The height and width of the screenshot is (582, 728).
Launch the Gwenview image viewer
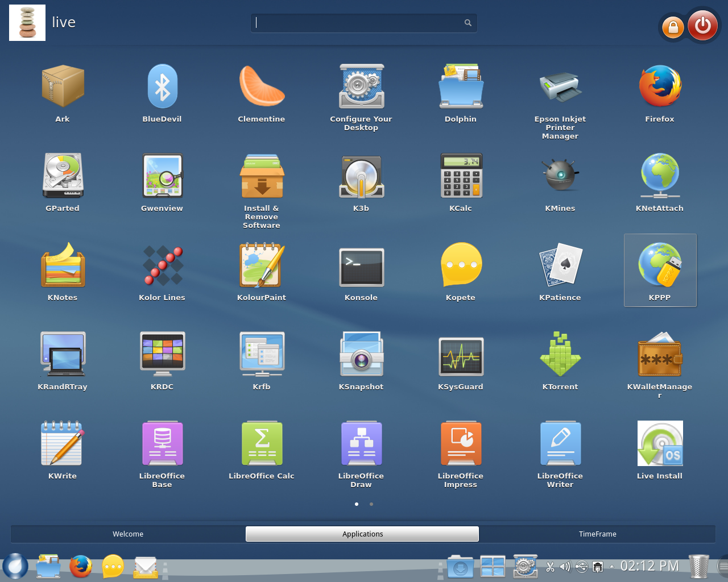(x=162, y=182)
